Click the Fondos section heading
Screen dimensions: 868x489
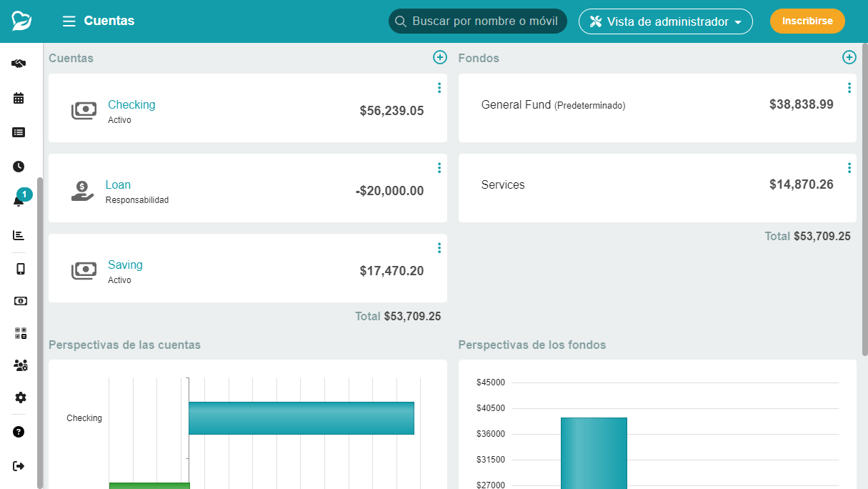[479, 58]
